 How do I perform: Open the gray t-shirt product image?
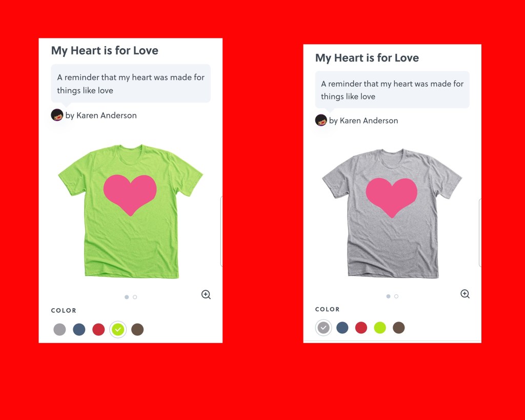pyautogui.click(x=392, y=213)
